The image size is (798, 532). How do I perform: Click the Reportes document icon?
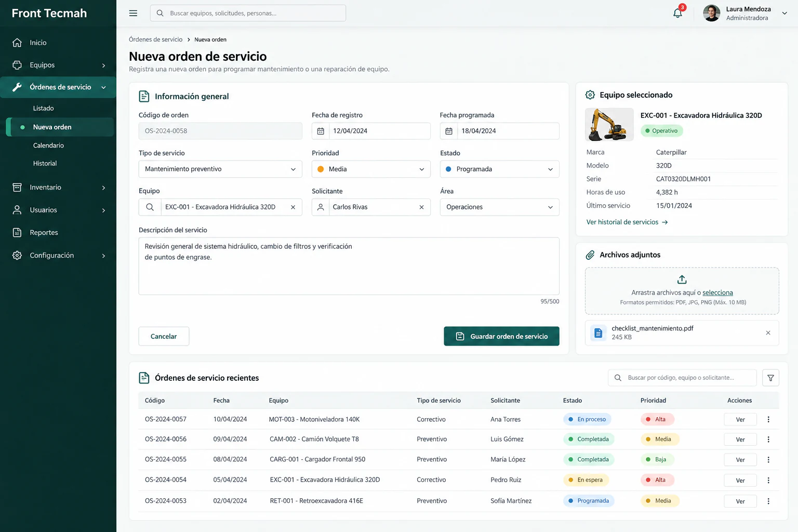tap(17, 232)
